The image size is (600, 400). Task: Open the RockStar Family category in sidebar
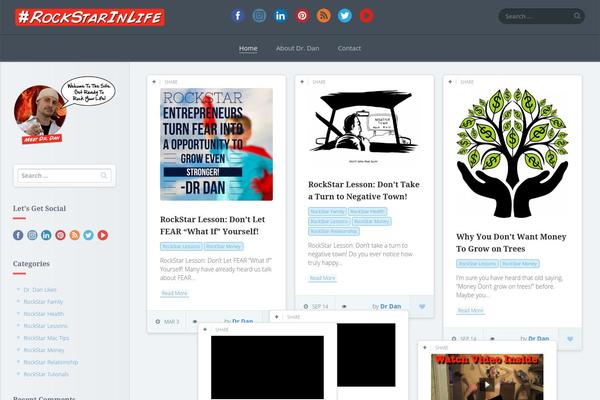pyautogui.click(x=43, y=302)
